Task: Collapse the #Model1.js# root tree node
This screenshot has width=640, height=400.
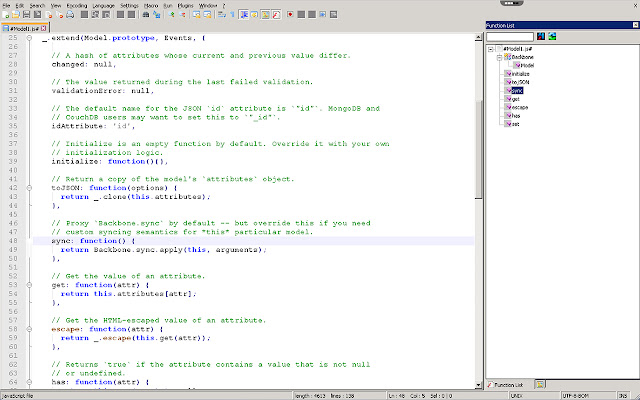Action: (x=491, y=49)
